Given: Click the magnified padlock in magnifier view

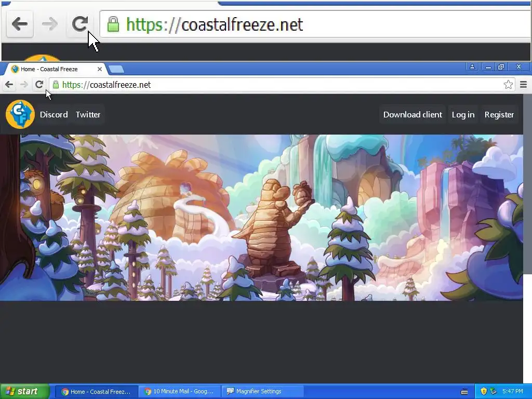Looking at the screenshot, I should 113,24.
